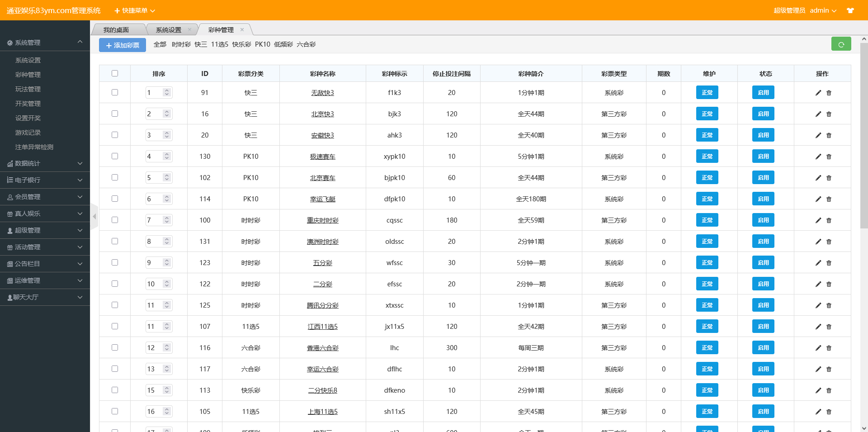Image resolution: width=868 pixels, height=432 pixels.
Task: Click the edit pencil for 无敌快3 row
Action: 818,93
